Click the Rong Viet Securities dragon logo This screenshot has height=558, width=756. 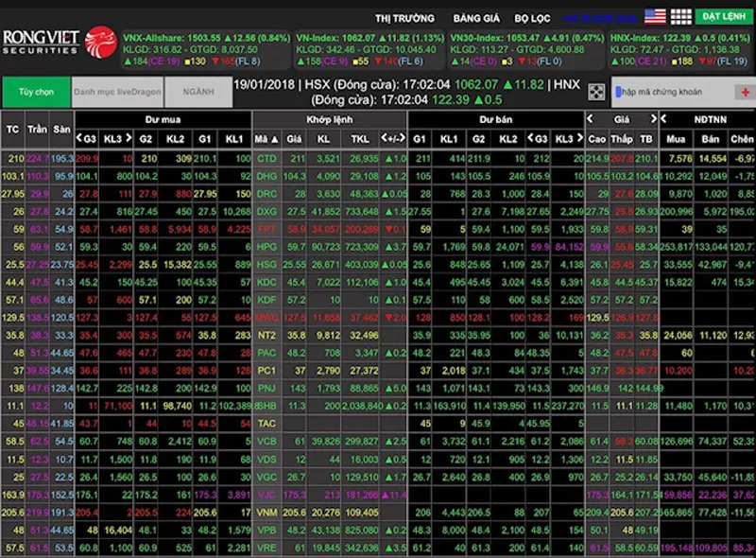coord(100,41)
